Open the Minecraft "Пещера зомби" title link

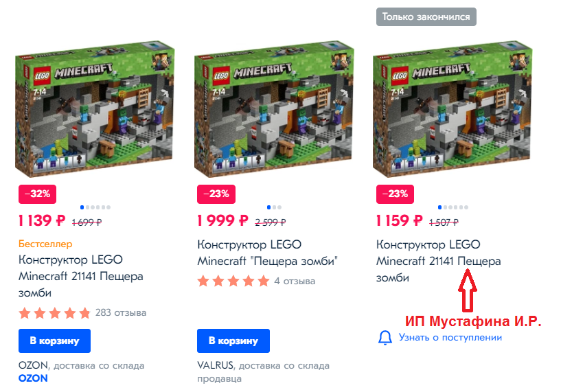[267, 253]
